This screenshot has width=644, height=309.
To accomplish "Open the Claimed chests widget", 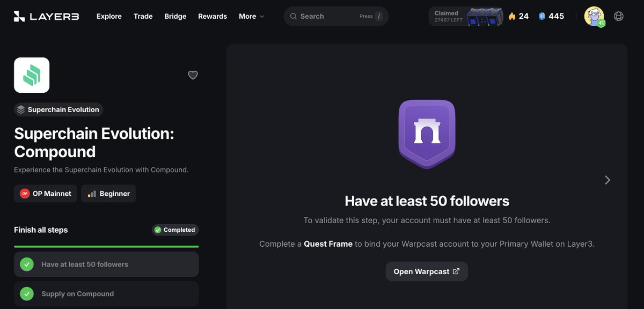I will 466,16.
